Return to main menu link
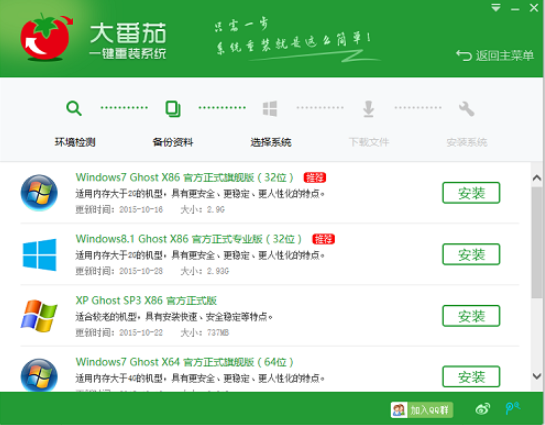This screenshot has width=545, height=425. [495, 55]
